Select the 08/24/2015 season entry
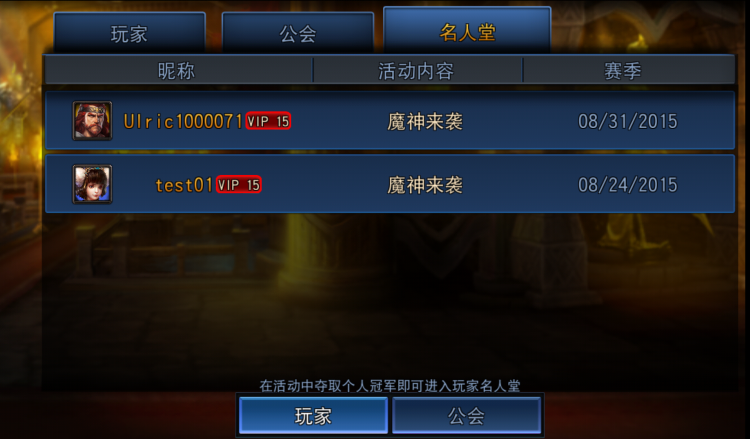 coord(628,185)
